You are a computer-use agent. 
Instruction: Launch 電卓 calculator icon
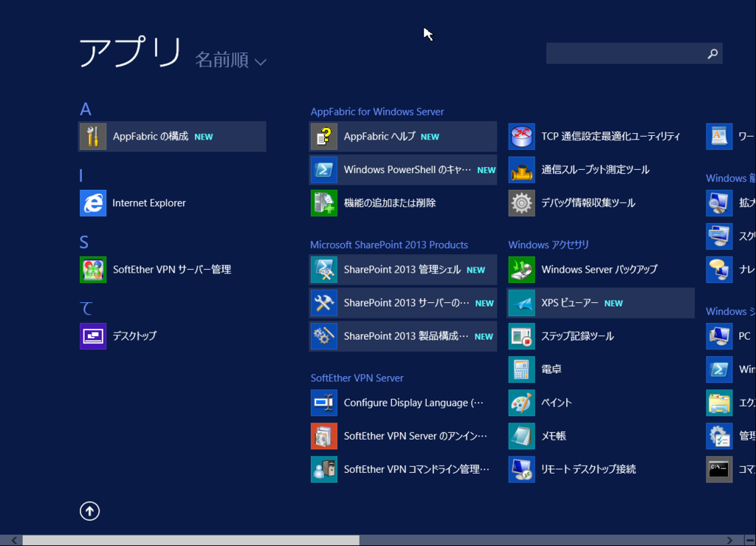pos(522,369)
